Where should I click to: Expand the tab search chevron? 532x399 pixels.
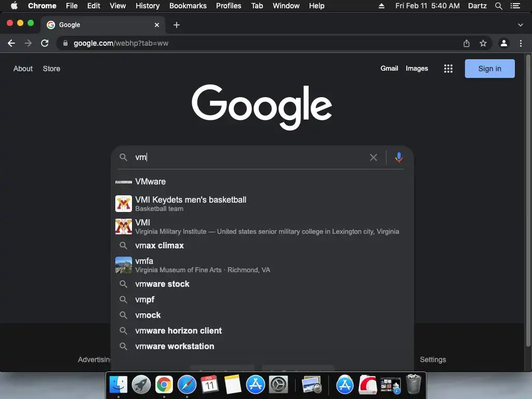tap(521, 25)
